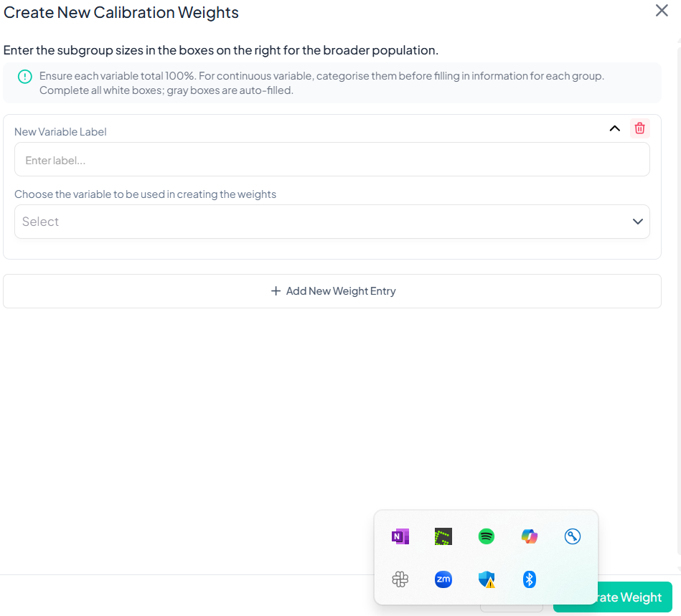This screenshot has height=616, width=681.
Task: Click Add New Weight Entry button
Action: coord(332,291)
